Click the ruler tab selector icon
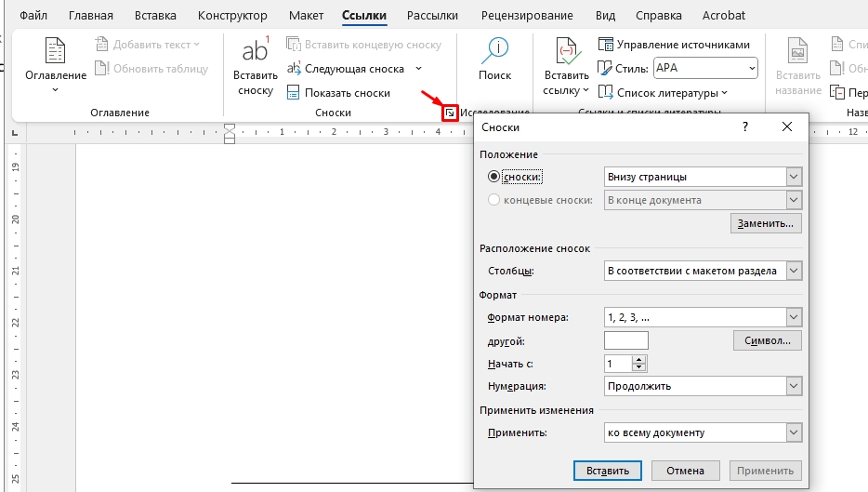Screen dimensions: 868x492 [15, 132]
